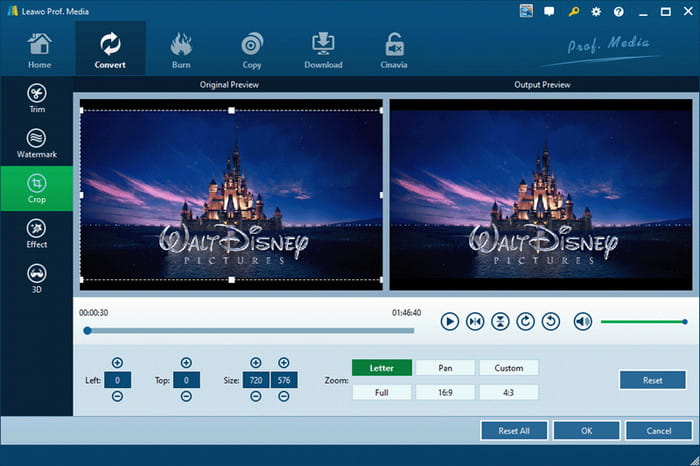700x466 pixels.
Task: Click the Reset button
Action: pyautogui.click(x=652, y=380)
